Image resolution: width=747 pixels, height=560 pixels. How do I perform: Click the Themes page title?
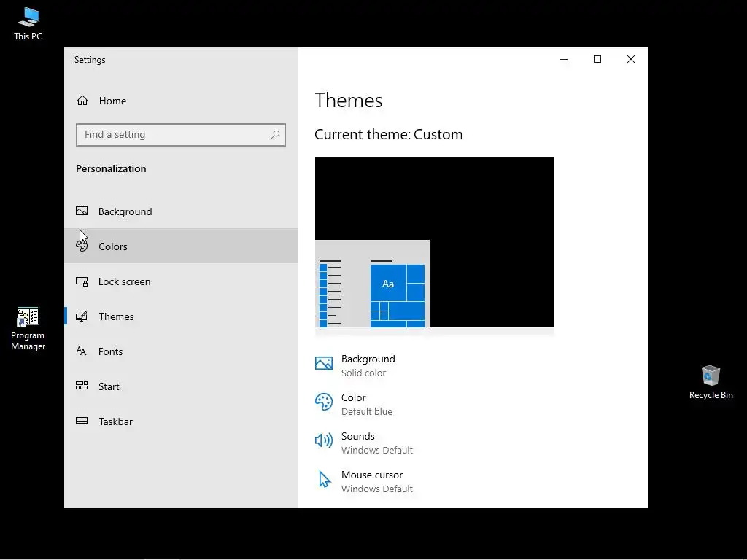[x=349, y=101]
